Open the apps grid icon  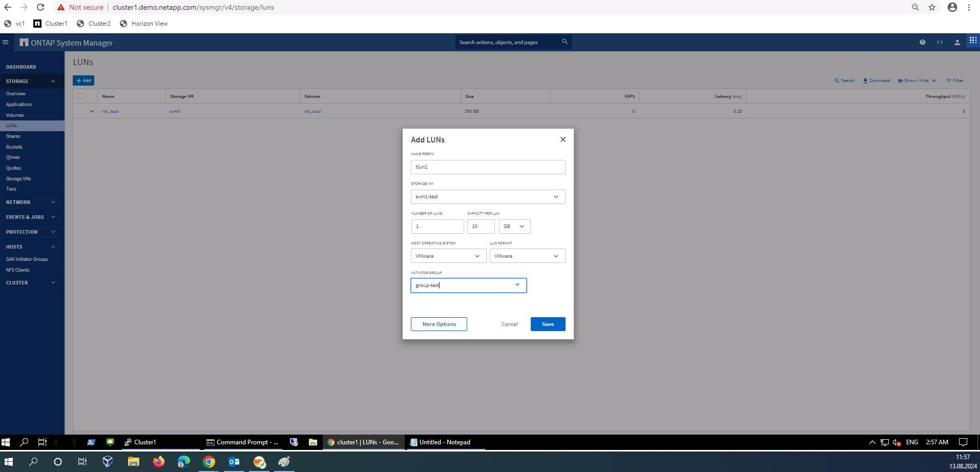click(972, 40)
